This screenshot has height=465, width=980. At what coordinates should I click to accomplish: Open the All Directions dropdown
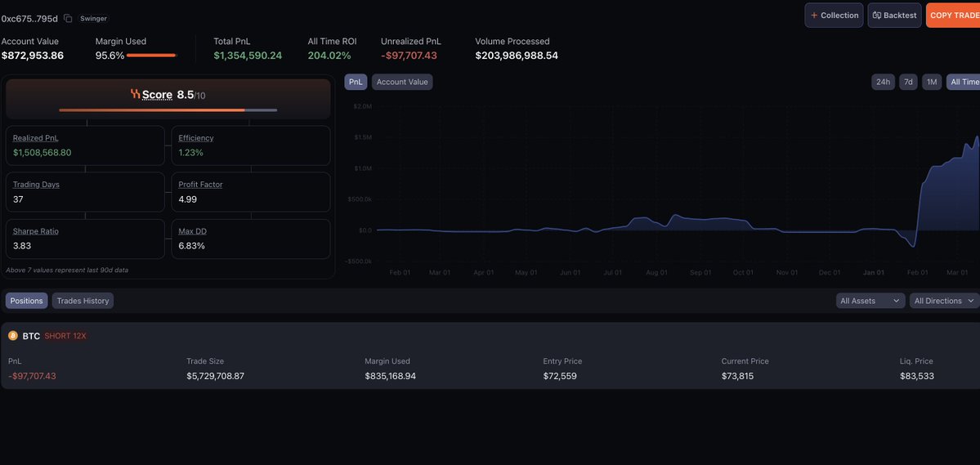click(944, 301)
